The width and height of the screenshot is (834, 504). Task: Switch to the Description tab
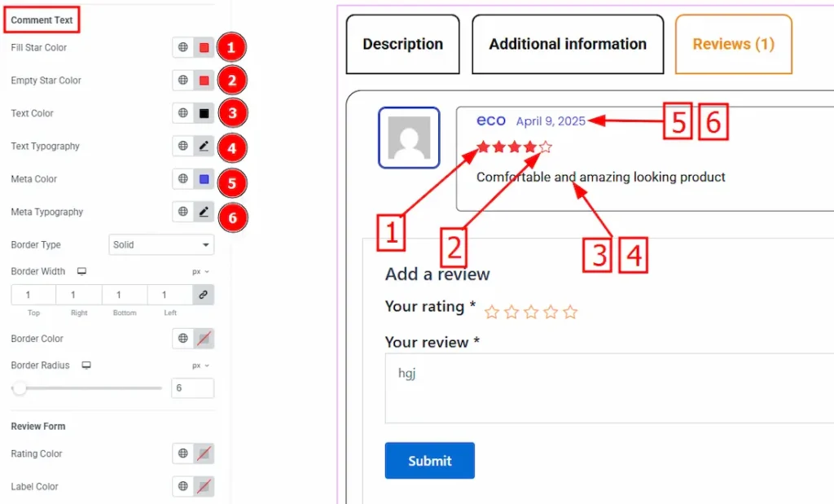click(x=402, y=44)
